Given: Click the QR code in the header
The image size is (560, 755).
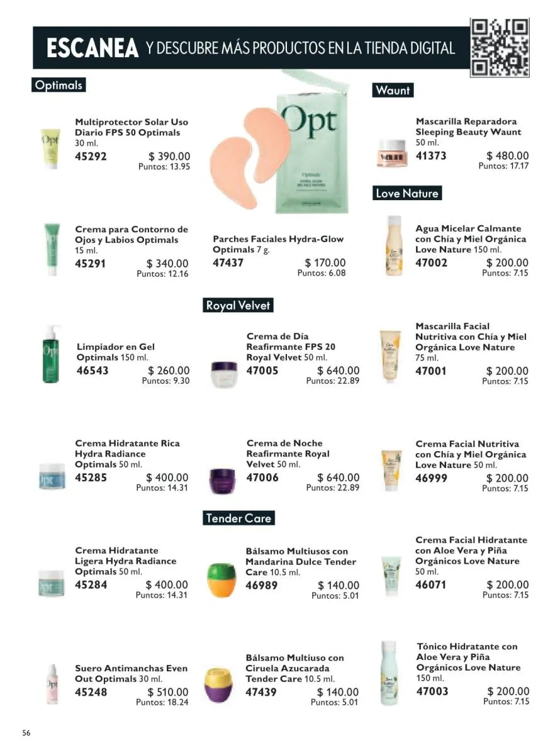Looking at the screenshot, I should click(x=499, y=48).
